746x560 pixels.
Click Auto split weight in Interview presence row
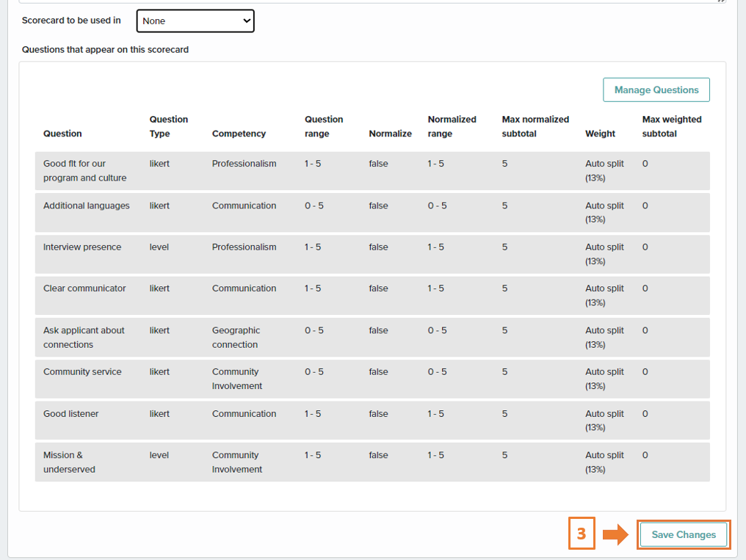click(x=604, y=254)
